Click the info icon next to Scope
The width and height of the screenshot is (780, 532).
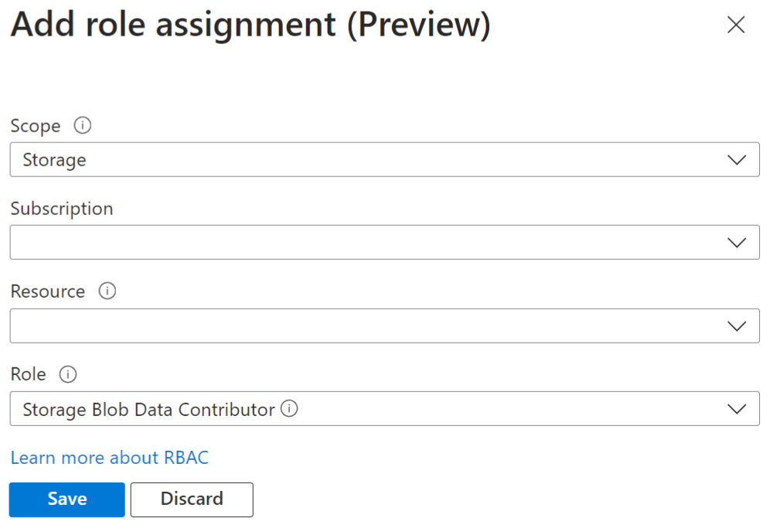[82, 125]
